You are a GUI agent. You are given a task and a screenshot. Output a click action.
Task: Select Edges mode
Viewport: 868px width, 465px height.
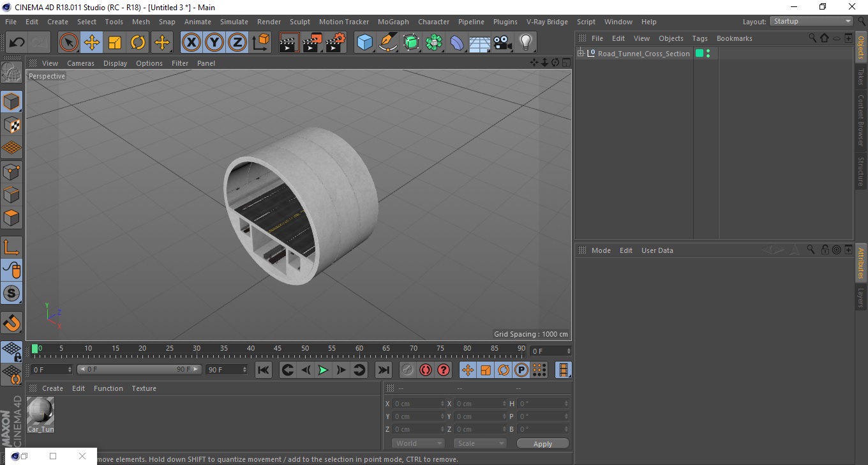point(11,194)
